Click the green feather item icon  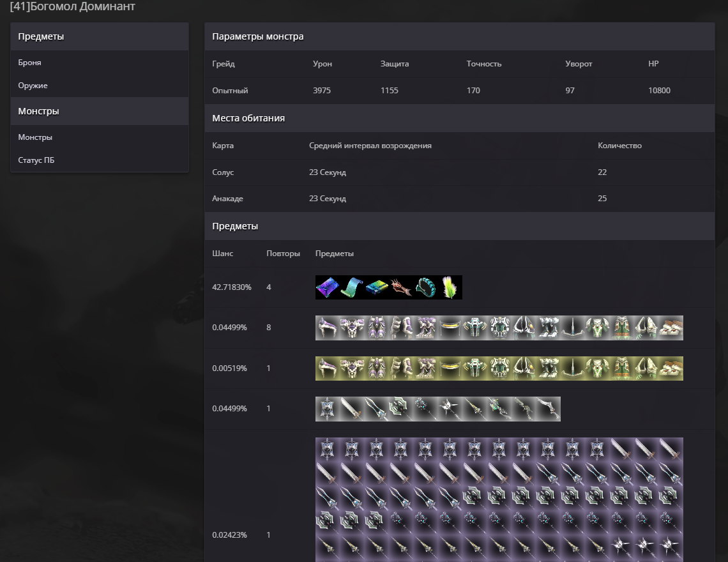click(x=451, y=287)
